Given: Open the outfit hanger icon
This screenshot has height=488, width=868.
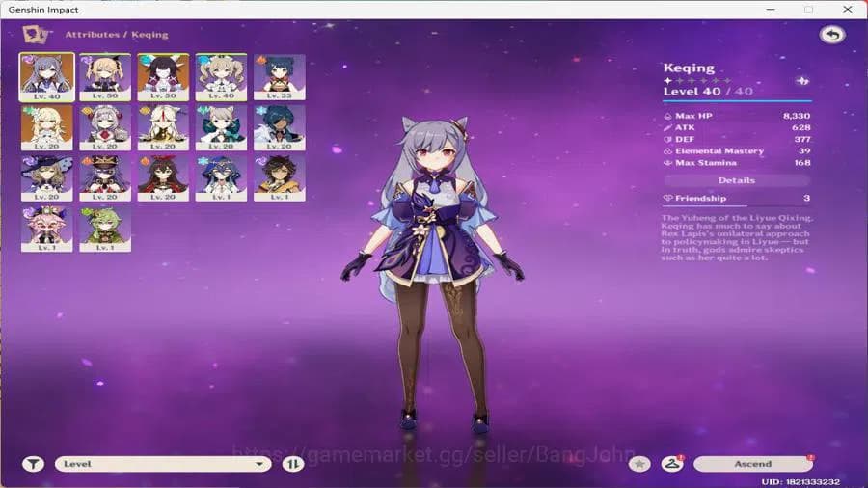Looking at the screenshot, I should coord(672,464).
